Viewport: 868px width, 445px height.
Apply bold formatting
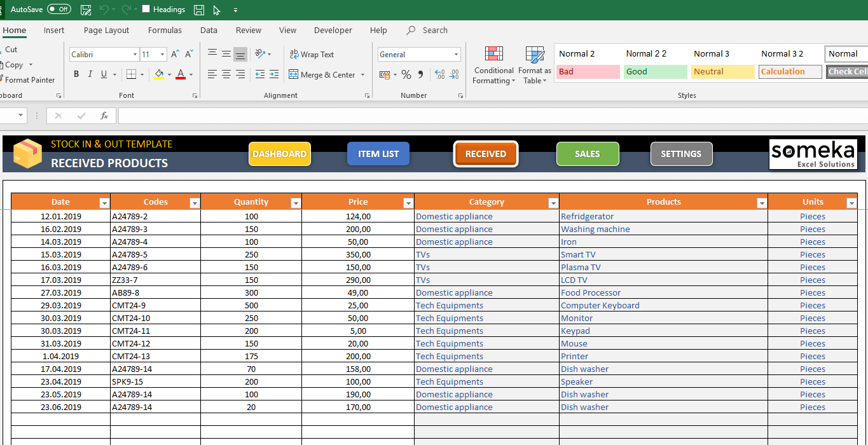click(x=76, y=74)
